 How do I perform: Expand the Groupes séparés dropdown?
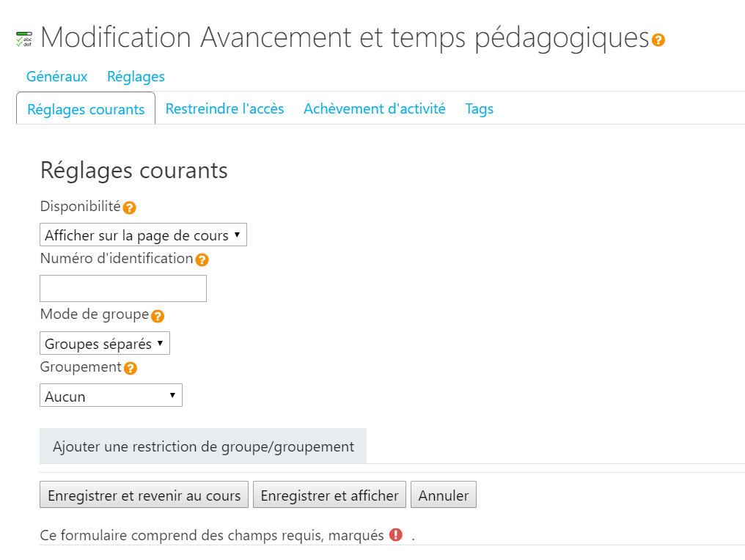point(105,343)
